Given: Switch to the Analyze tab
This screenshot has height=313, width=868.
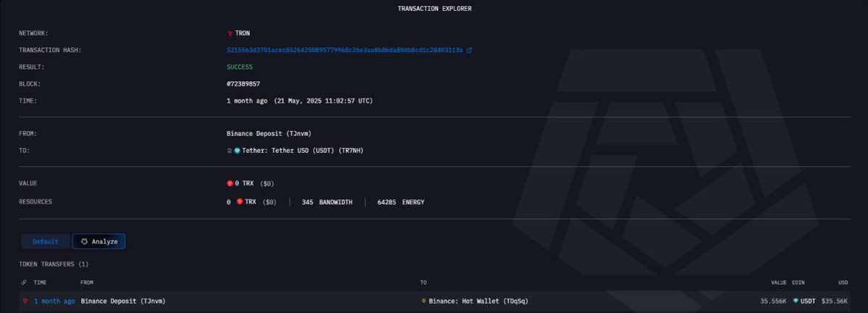Looking at the screenshot, I should point(99,241).
